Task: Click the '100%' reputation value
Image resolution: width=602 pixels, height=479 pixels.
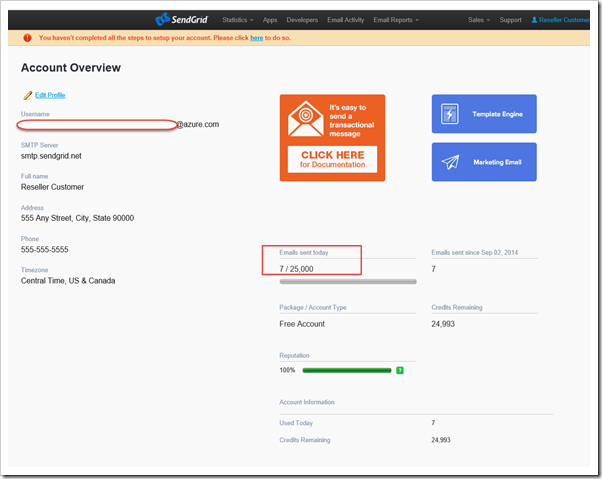Action: [287, 370]
